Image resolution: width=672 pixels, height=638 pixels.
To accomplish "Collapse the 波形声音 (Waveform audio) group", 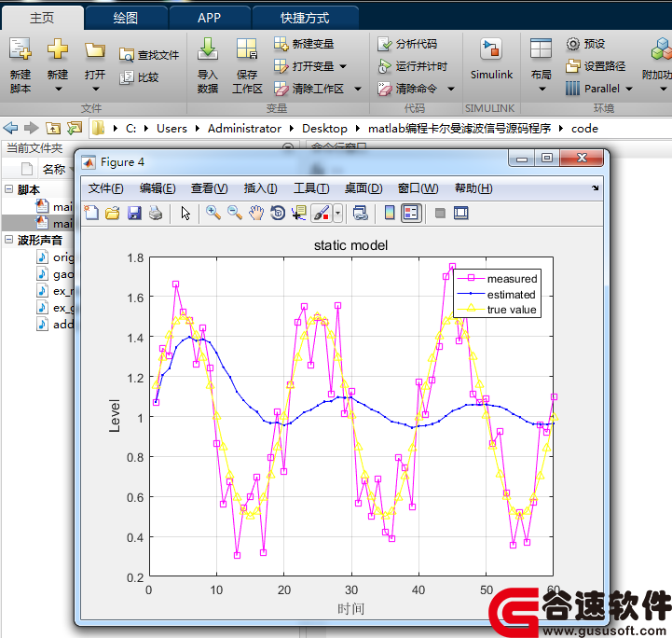I will pos(8,239).
